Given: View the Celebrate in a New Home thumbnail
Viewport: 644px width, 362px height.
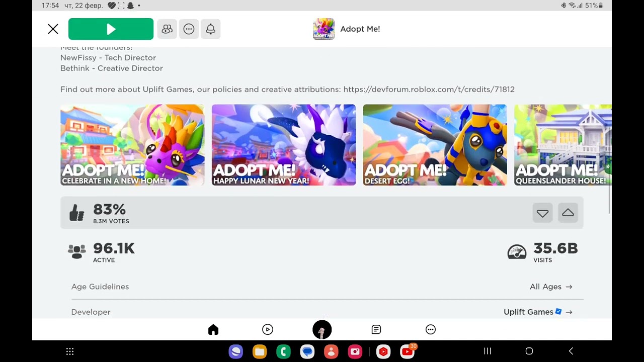Looking at the screenshot, I should [132, 145].
